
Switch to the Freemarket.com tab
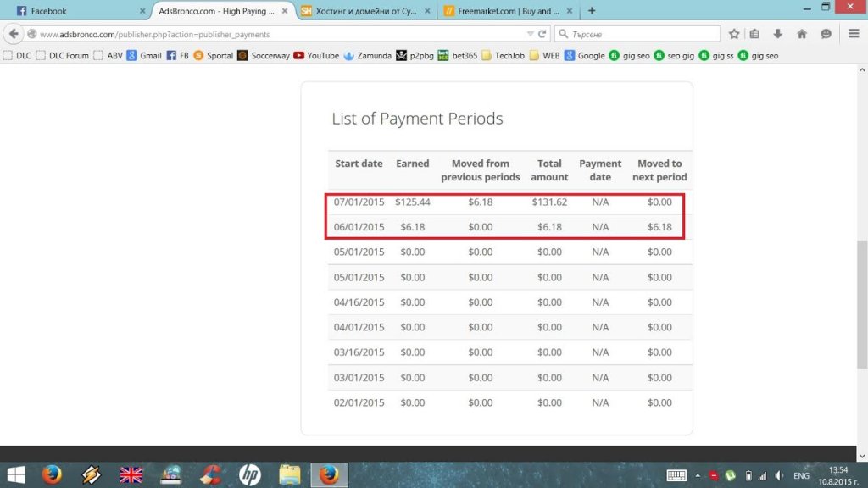pos(509,11)
